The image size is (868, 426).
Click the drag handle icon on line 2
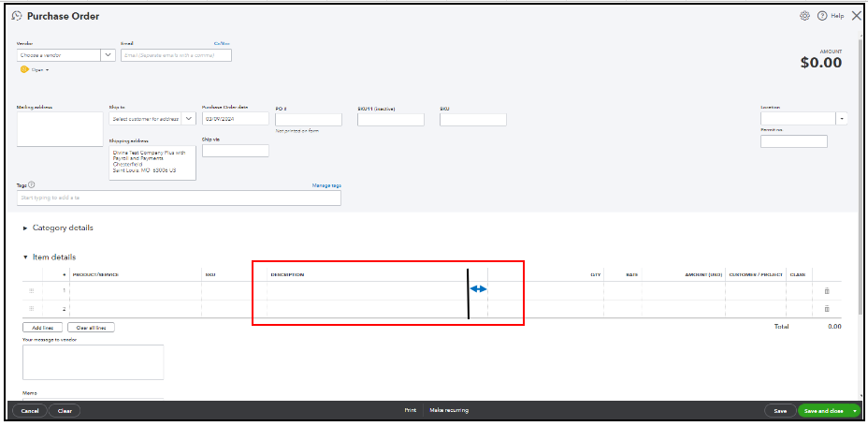coord(32,308)
